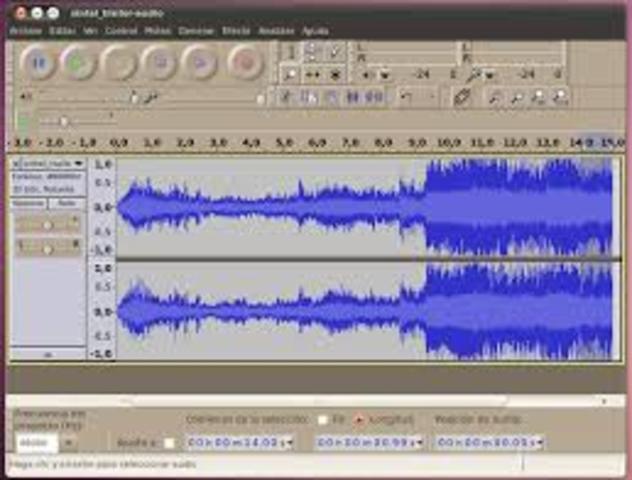Click the track gain slider knob

[48, 225]
